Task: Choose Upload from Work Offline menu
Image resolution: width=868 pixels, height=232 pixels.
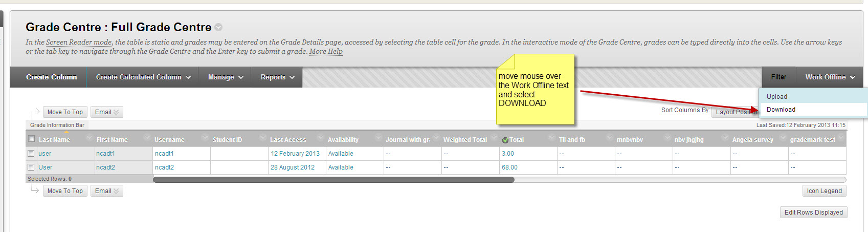Action: (776, 97)
